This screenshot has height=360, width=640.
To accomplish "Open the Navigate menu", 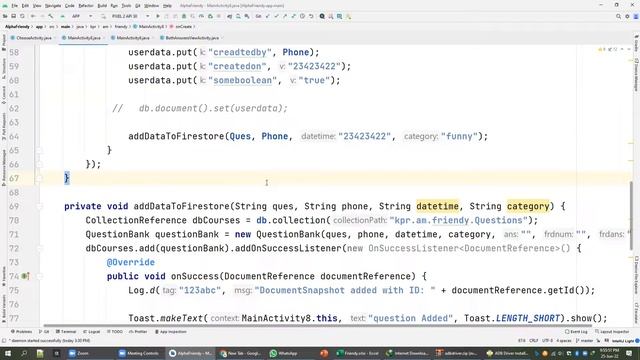I will coord(53,6).
